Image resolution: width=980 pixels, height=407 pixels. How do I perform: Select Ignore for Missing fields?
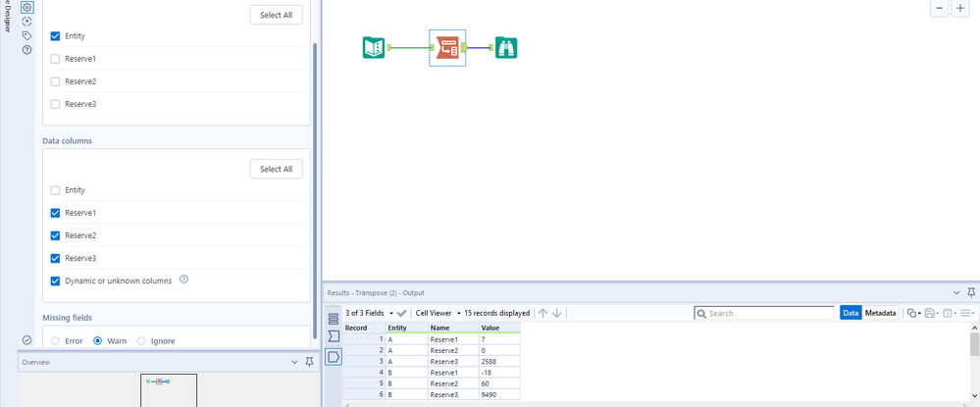(x=140, y=340)
